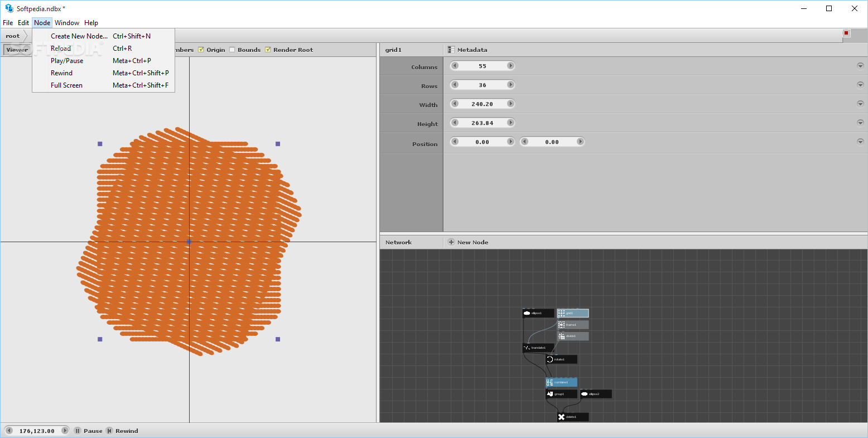Click the grid1 title in the parameters header
Viewport: 868px width, 438px height.
(x=393, y=50)
